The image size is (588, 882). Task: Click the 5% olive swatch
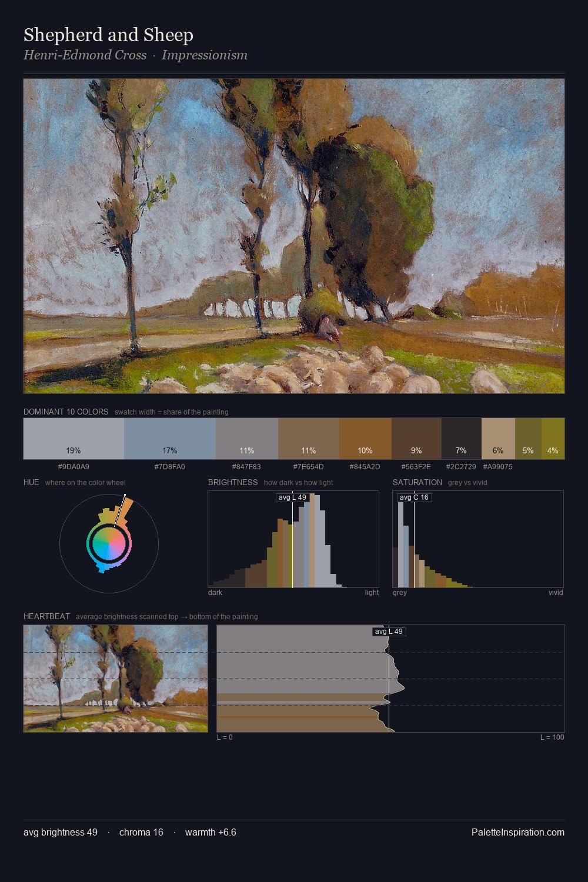tap(528, 439)
